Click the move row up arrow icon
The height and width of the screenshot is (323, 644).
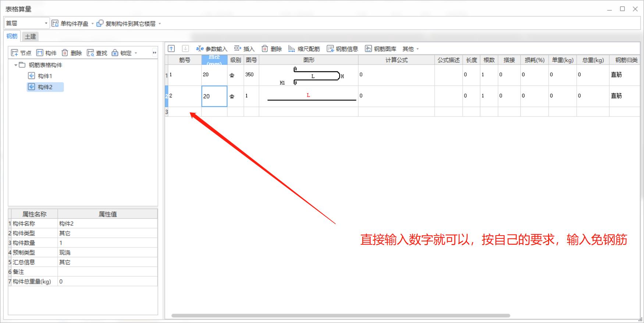171,49
